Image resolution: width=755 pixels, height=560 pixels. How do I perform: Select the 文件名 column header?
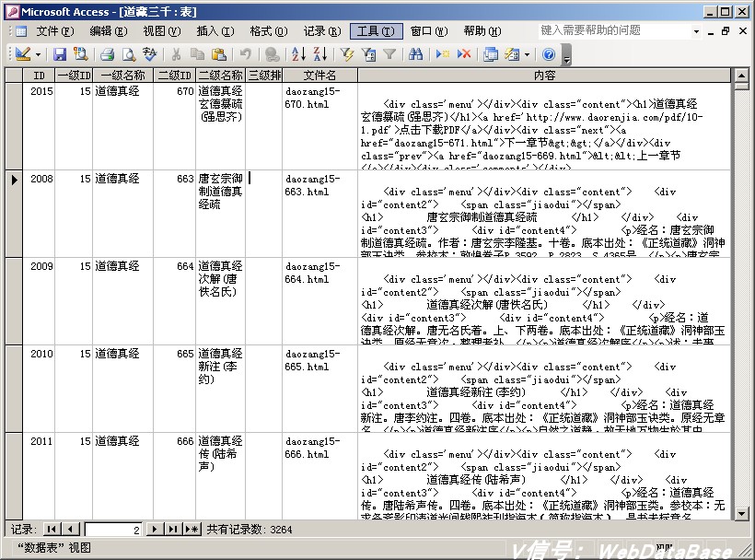pos(319,76)
